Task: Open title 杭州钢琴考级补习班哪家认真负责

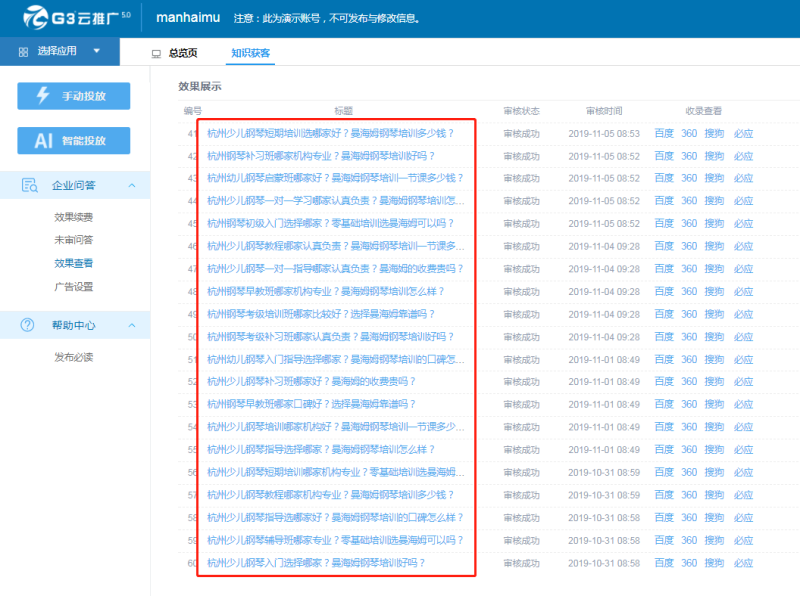Action: tap(331, 337)
